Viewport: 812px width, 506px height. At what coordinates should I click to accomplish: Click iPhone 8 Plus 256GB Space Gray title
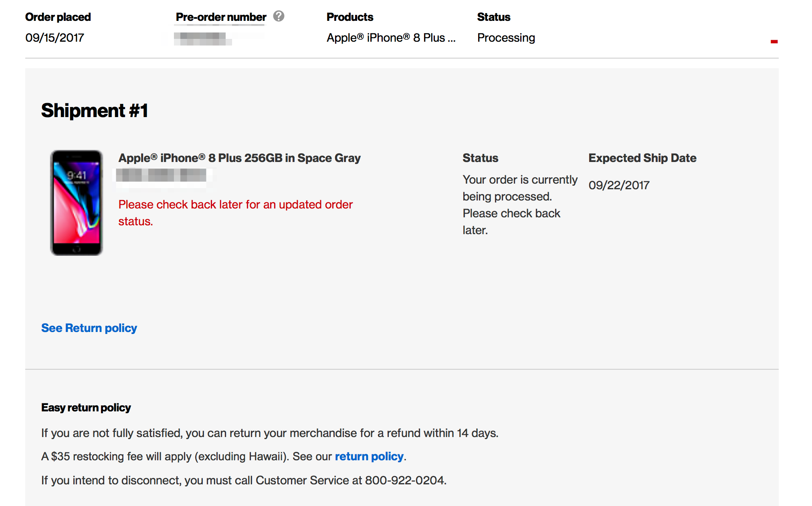(239, 158)
